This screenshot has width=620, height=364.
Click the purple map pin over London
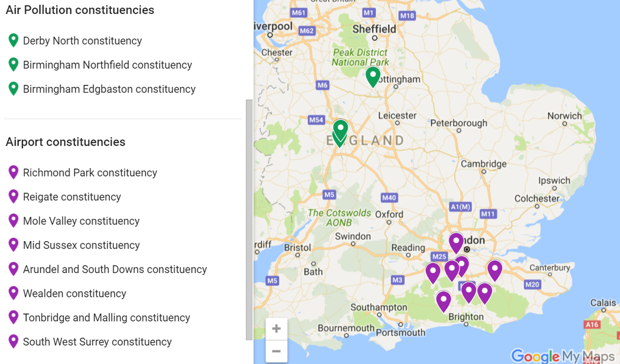[x=456, y=243]
